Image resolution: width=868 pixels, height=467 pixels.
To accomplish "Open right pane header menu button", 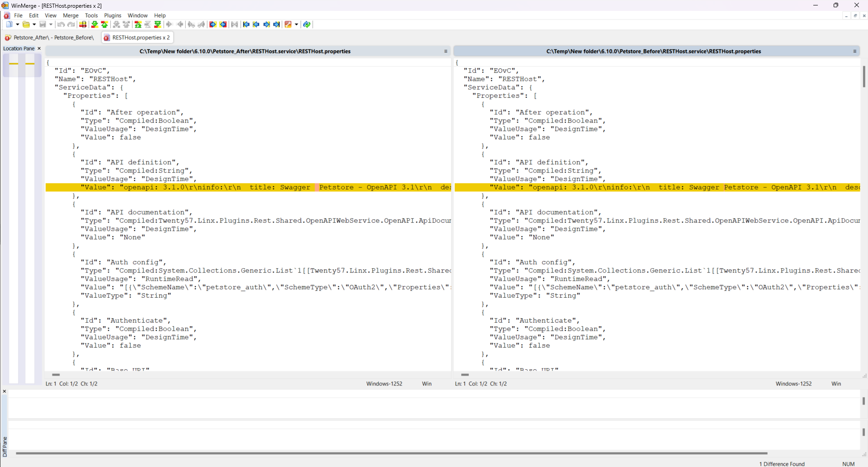I will click(x=855, y=52).
